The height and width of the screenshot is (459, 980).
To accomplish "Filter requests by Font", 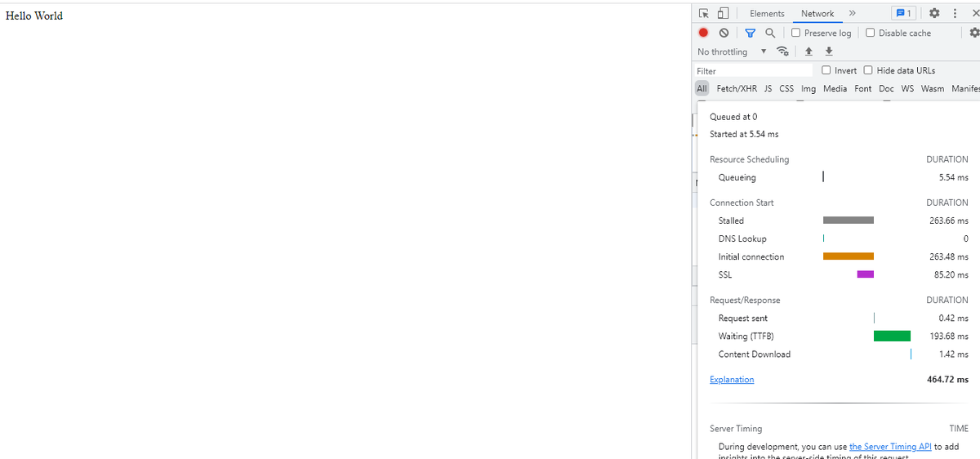I will pyautogui.click(x=863, y=88).
